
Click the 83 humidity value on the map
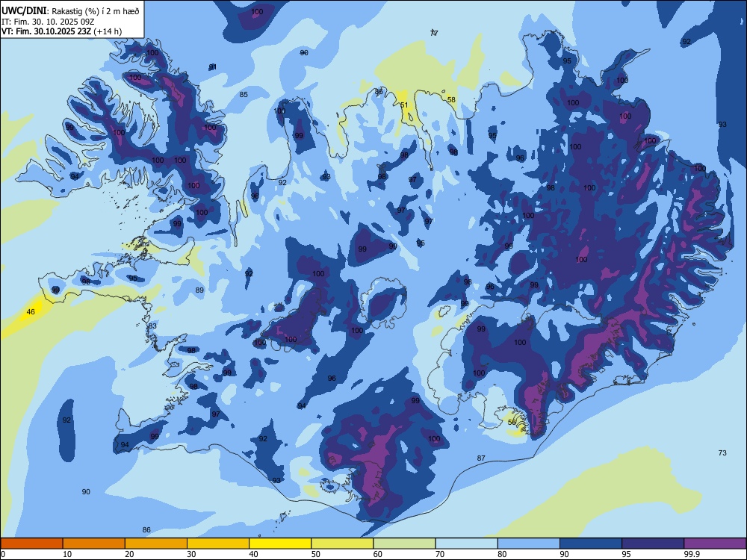coord(152,326)
